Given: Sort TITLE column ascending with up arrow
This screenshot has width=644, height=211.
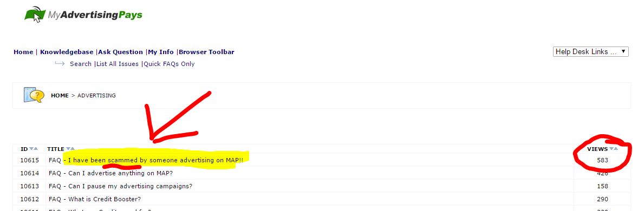Looking at the screenshot, I should click(x=73, y=149).
